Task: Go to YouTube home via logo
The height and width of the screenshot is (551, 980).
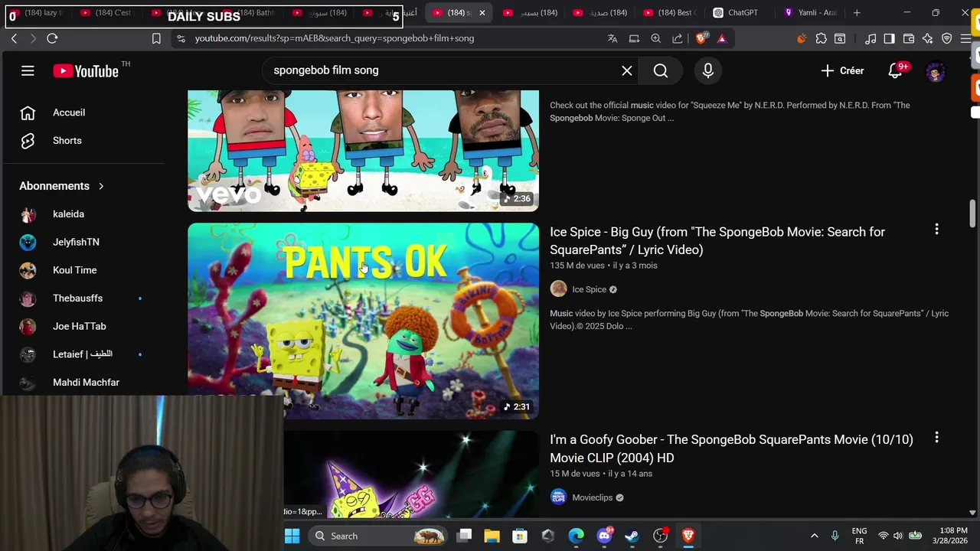Action: coord(86,71)
